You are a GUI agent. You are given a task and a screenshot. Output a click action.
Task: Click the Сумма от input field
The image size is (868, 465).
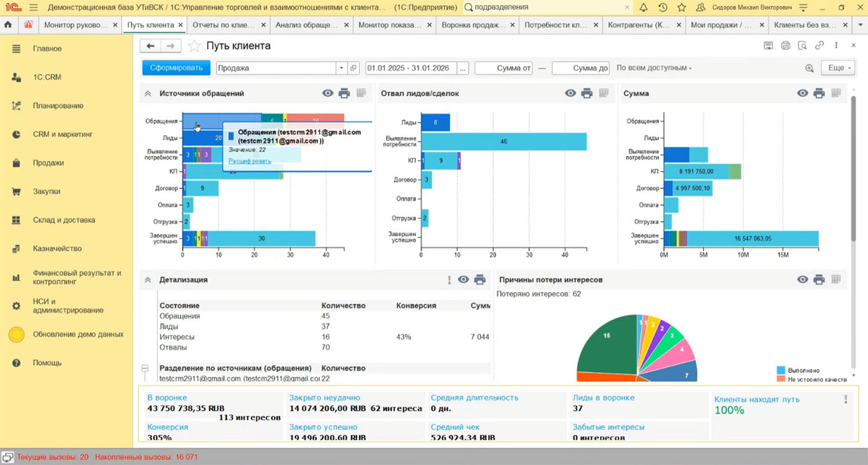coord(503,68)
